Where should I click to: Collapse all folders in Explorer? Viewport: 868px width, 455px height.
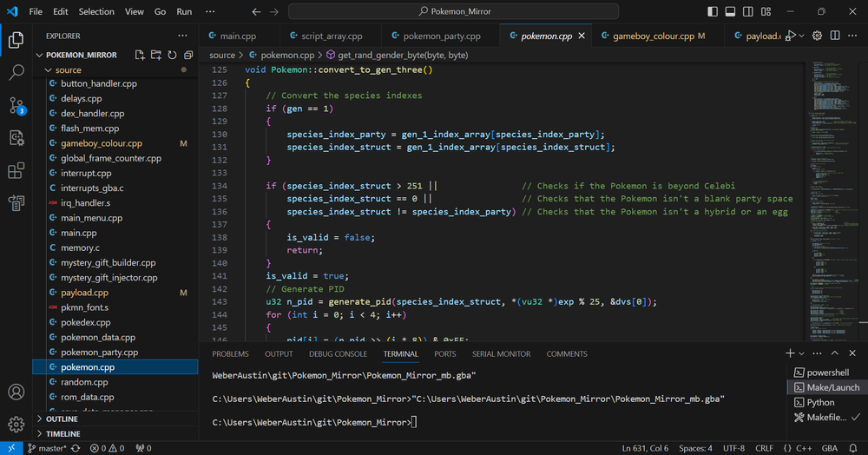point(187,55)
